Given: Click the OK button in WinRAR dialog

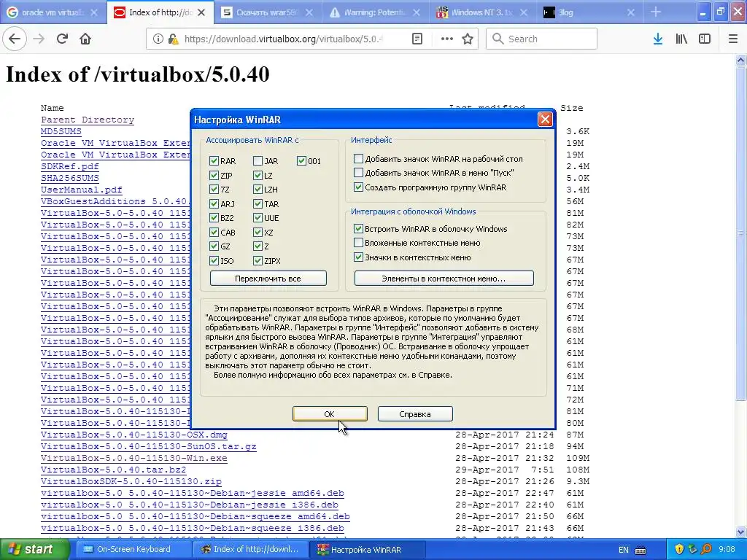Looking at the screenshot, I should [330, 414].
